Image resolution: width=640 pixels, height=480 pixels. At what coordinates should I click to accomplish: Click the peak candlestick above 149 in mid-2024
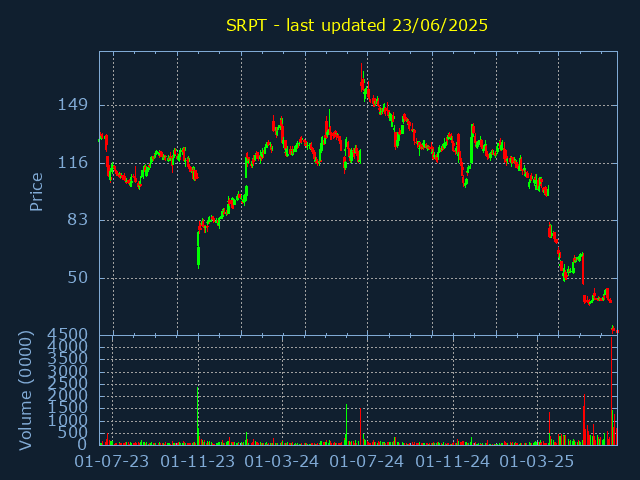tap(362, 78)
